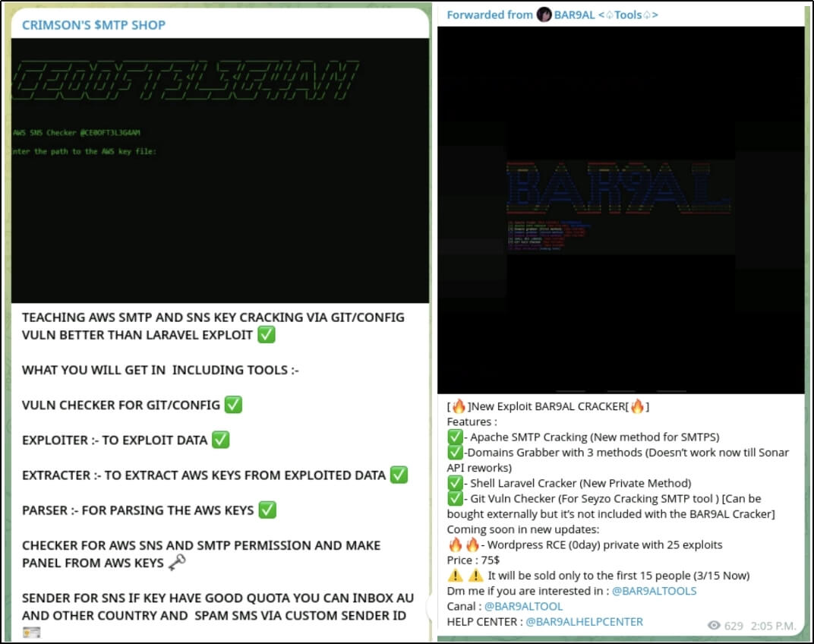Click the 629 view count
Viewport: 814px width, 644px height.
[x=734, y=626]
